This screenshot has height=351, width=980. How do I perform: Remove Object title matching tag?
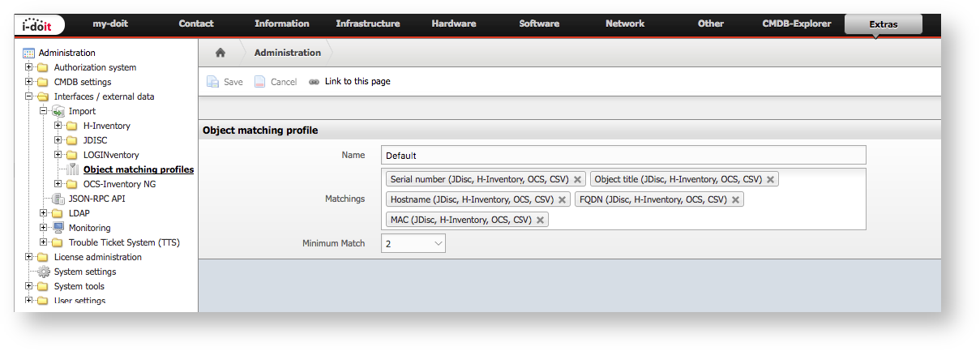pyautogui.click(x=770, y=179)
